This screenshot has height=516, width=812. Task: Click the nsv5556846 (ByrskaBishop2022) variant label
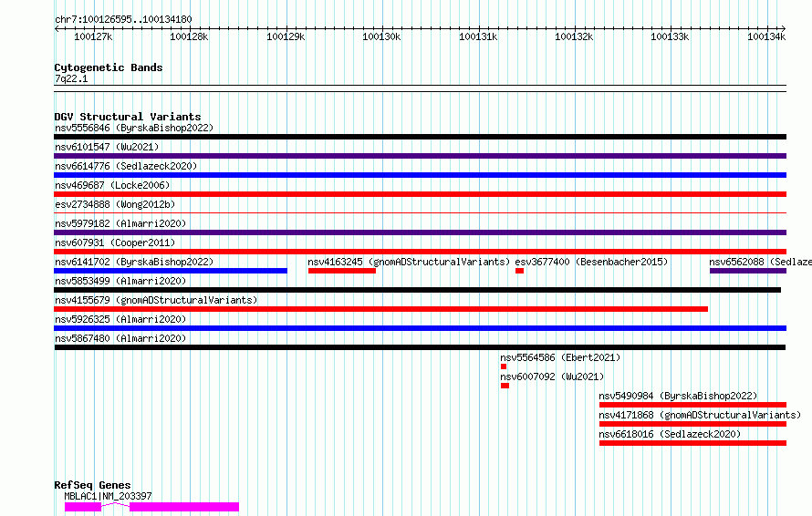tap(134, 128)
